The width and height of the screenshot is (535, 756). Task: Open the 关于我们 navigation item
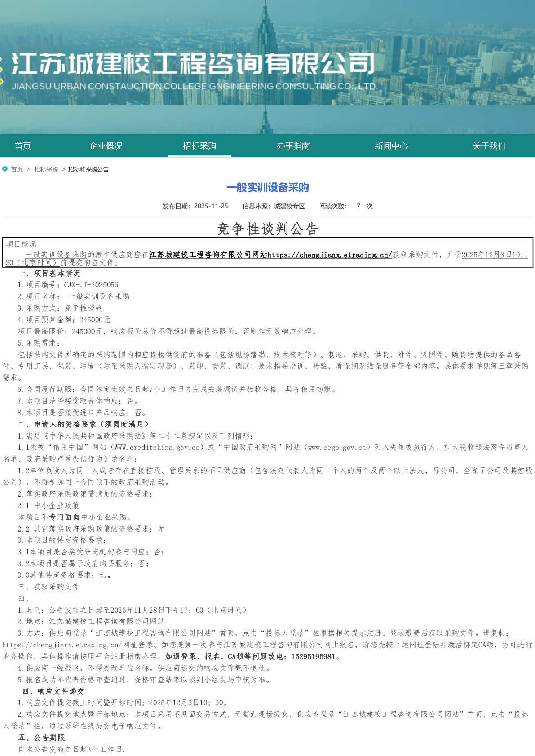(489, 146)
